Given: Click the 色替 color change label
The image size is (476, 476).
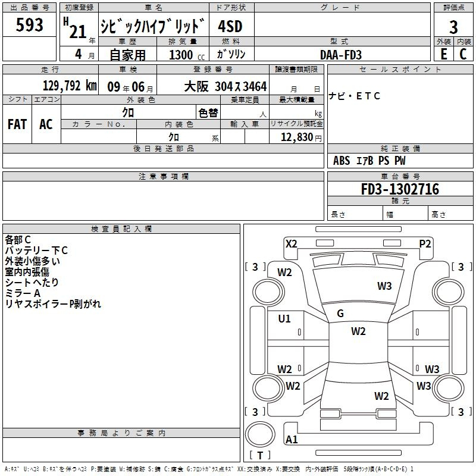Looking at the screenshot, I should click(x=208, y=112).
